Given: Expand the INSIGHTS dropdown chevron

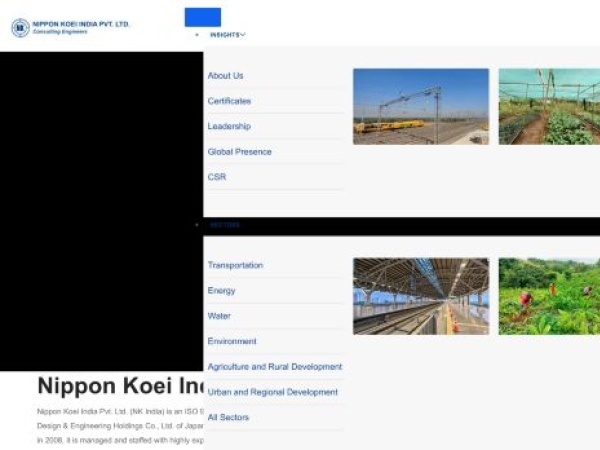Looking at the screenshot, I should 243,35.
